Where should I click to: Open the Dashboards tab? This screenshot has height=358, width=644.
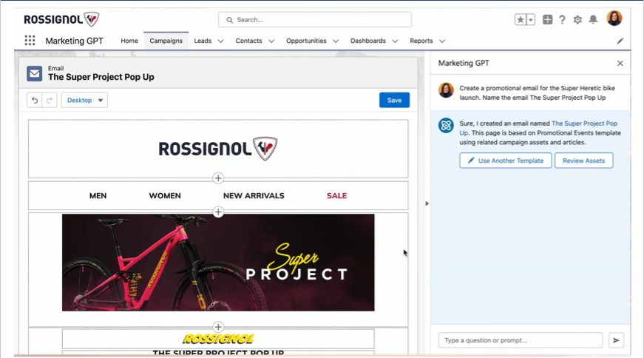pos(368,41)
